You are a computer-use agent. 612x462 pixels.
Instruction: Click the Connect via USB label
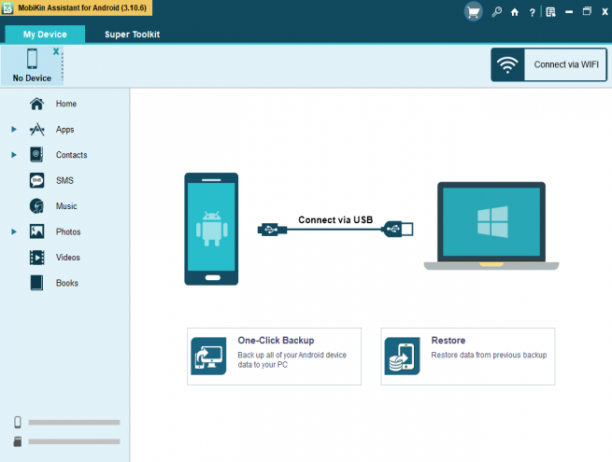point(335,220)
